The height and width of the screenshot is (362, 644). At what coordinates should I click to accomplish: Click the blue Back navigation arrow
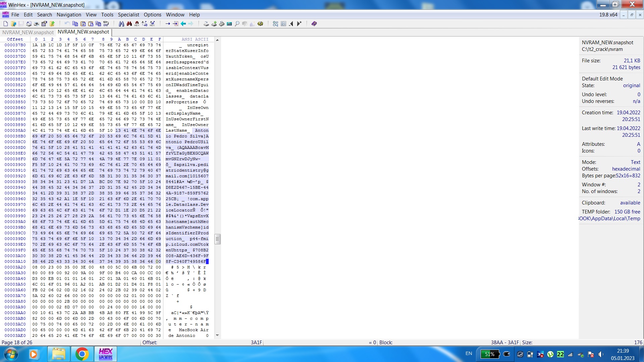coord(183,24)
